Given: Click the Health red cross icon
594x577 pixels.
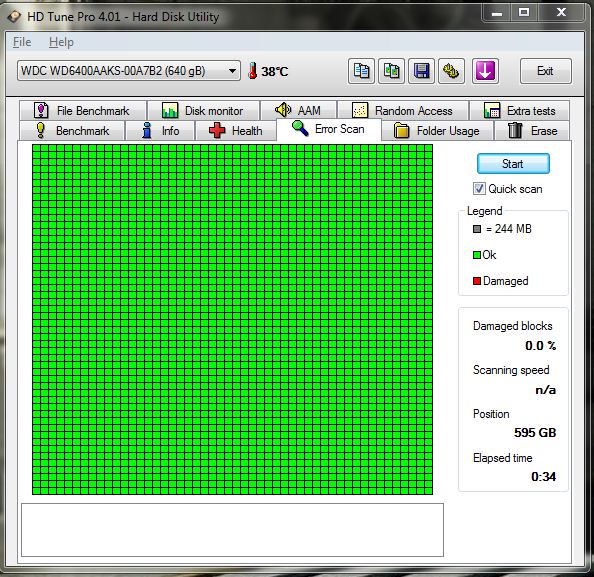Looking at the screenshot, I should pyautogui.click(x=217, y=130).
